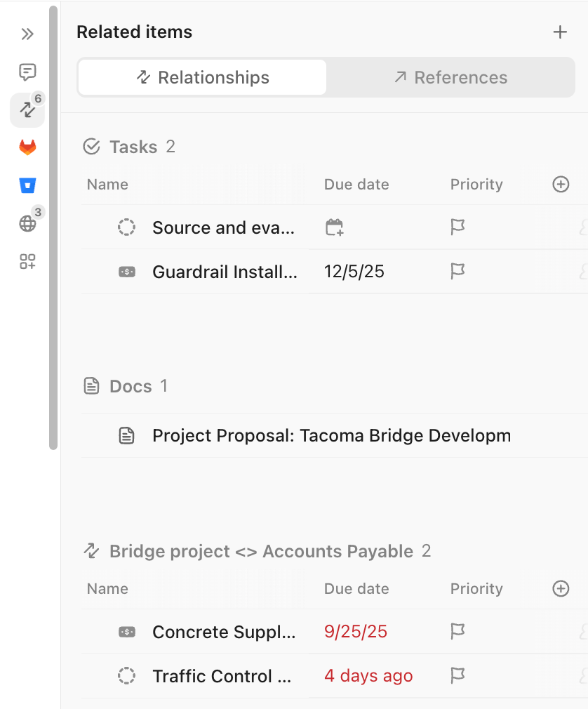Screen dimensions: 588x709
Task: Open the web links globe icon showing 3
Action: [27, 223]
